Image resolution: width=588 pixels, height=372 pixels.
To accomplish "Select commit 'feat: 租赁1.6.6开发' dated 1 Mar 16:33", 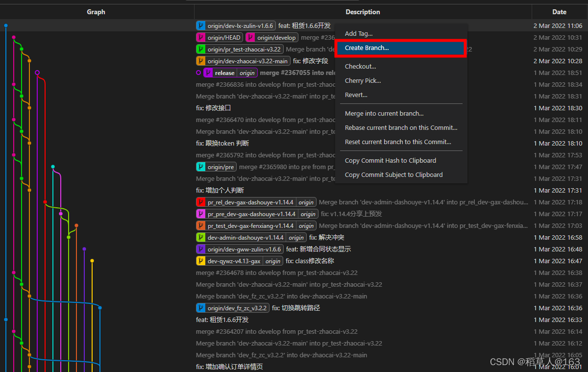I will pyautogui.click(x=222, y=320).
